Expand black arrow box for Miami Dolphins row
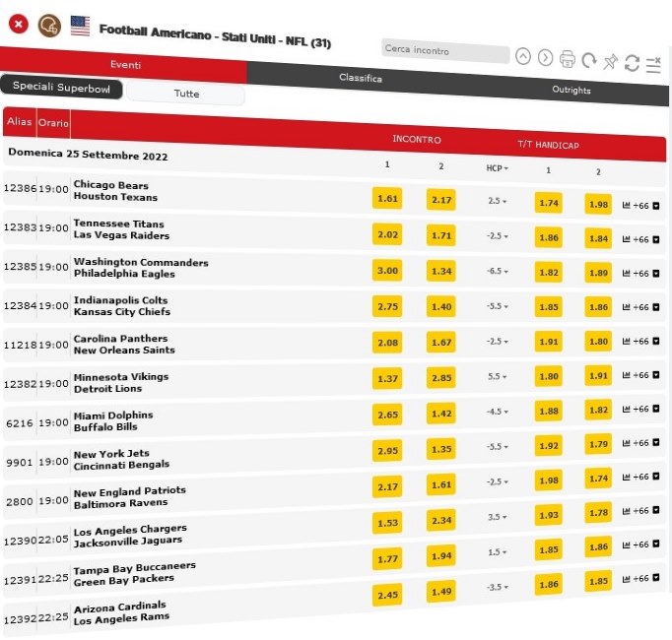672x640 pixels. point(655,409)
